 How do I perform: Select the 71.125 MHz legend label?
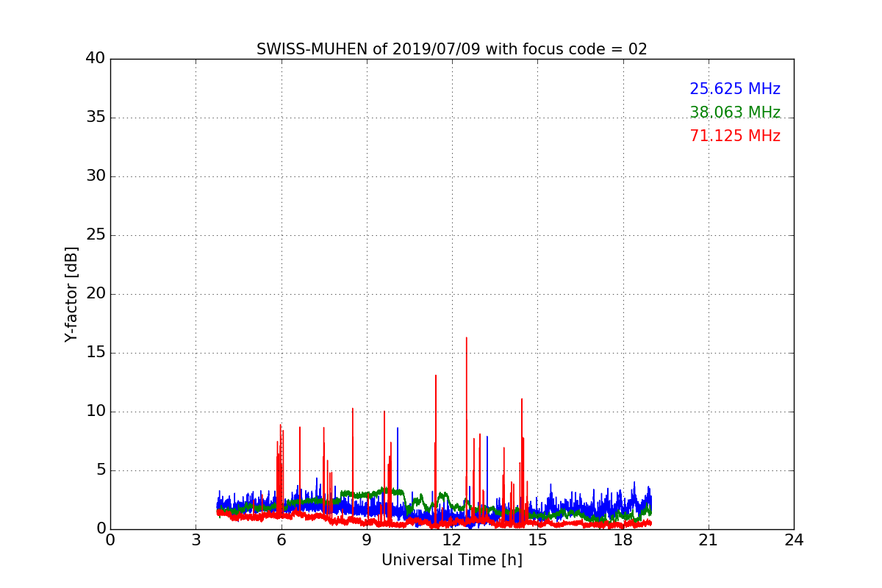[x=735, y=136]
